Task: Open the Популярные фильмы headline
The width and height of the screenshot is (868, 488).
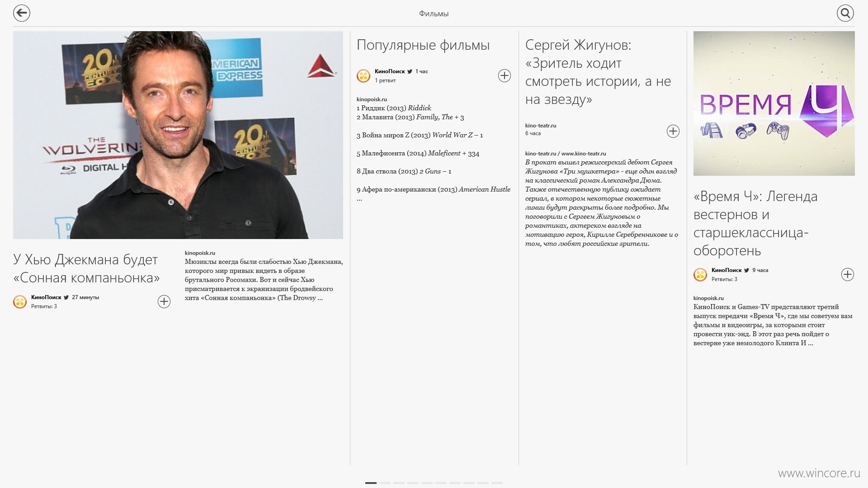Action: [423, 45]
